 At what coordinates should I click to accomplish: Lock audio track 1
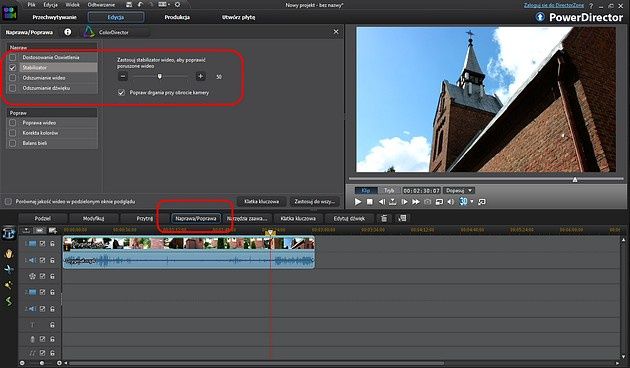(52, 260)
